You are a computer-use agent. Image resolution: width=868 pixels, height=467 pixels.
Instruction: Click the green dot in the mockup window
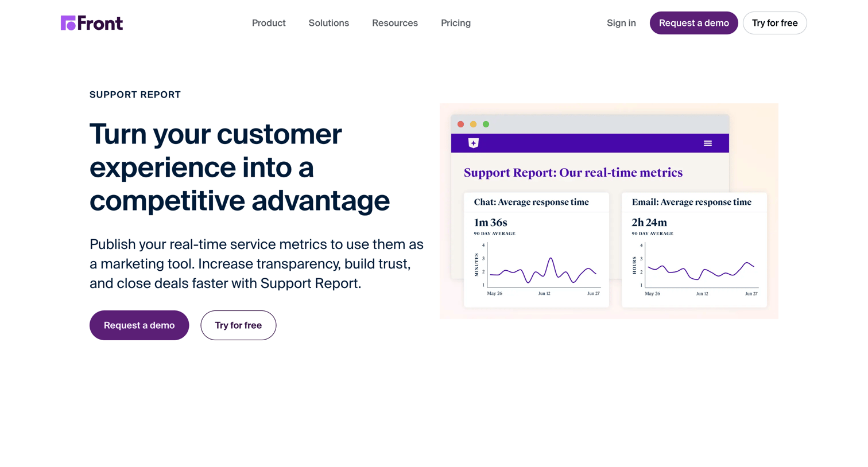(486, 124)
